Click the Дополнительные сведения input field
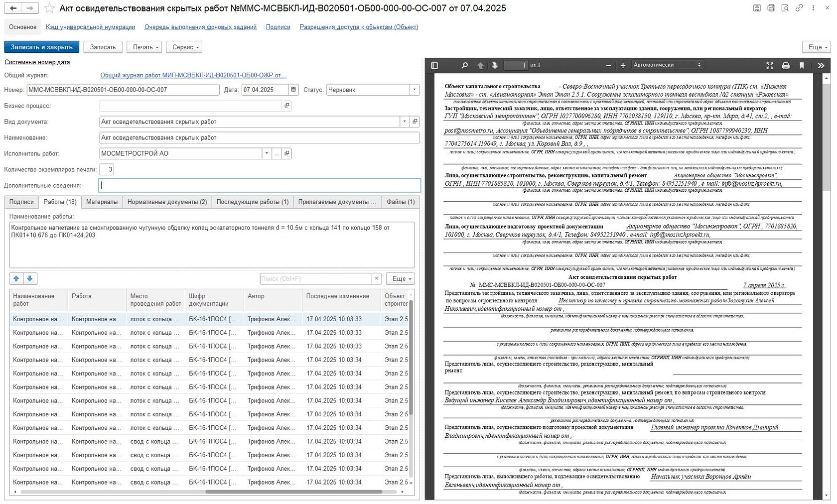The image size is (837, 504). 260,185
